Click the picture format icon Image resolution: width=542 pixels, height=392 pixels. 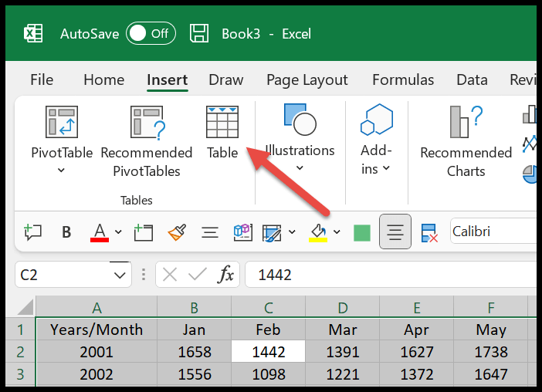(x=272, y=233)
